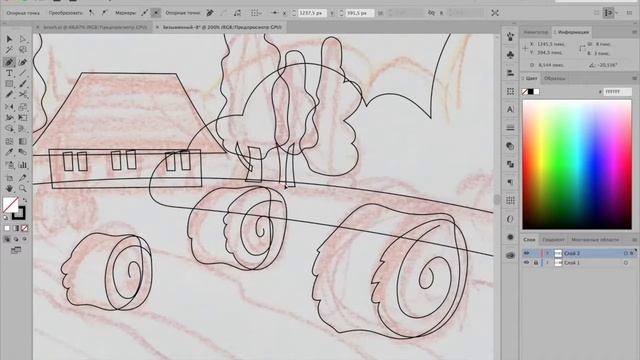640x360 pixels.
Task: Set color mode to None in toolbox
Action: click(24, 228)
